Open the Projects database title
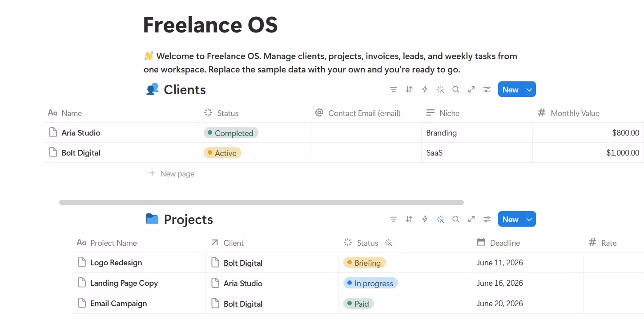Image resolution: width=644 pixels, height=320 pixels. tap(188, 220)
